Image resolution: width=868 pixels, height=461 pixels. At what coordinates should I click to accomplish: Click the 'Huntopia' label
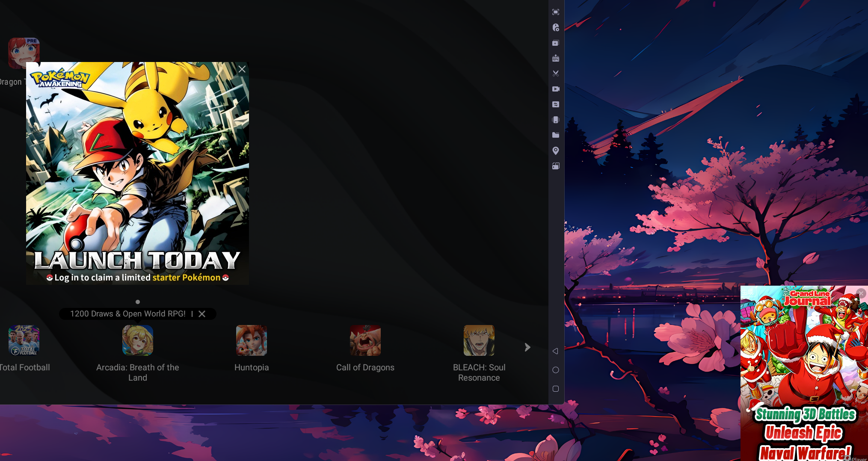coord(252,367)
